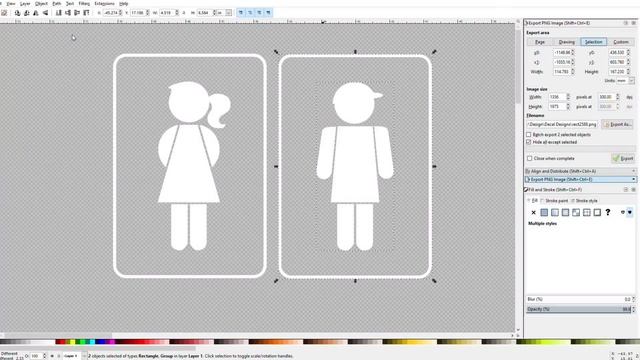This screenshot has height=360, width=640.
Task: Pick the cyan palette swatch
Action: pos(93,342)
